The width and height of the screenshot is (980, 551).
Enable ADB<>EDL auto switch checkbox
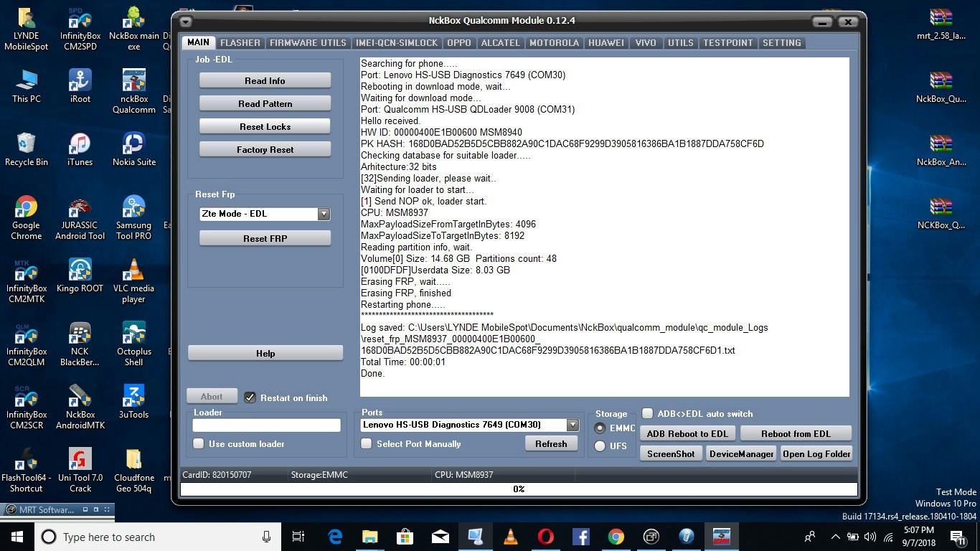(x=647, y=413)
